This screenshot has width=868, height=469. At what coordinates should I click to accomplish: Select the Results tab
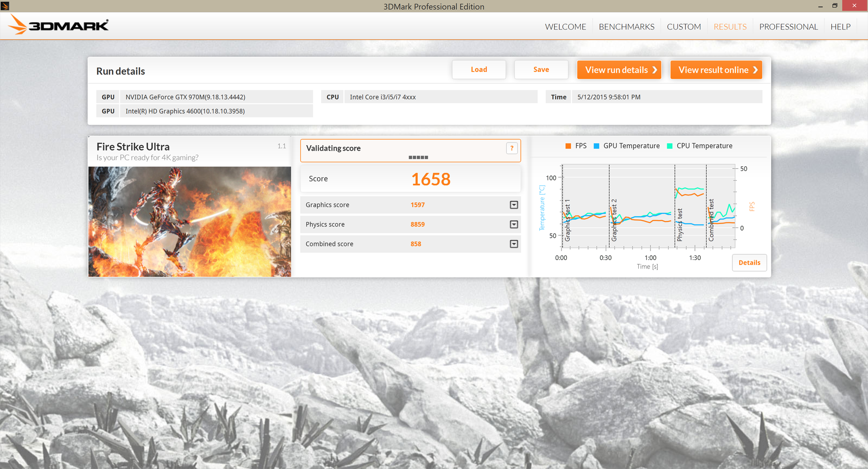tap(730, 27)
